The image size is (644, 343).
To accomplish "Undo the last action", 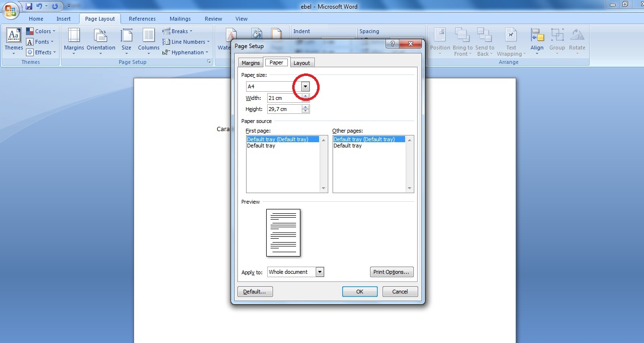I will coord(39,6).
